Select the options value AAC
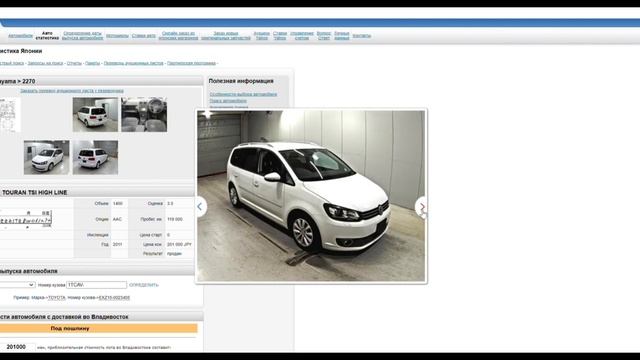Screen dimensions: 640x360 117,219
